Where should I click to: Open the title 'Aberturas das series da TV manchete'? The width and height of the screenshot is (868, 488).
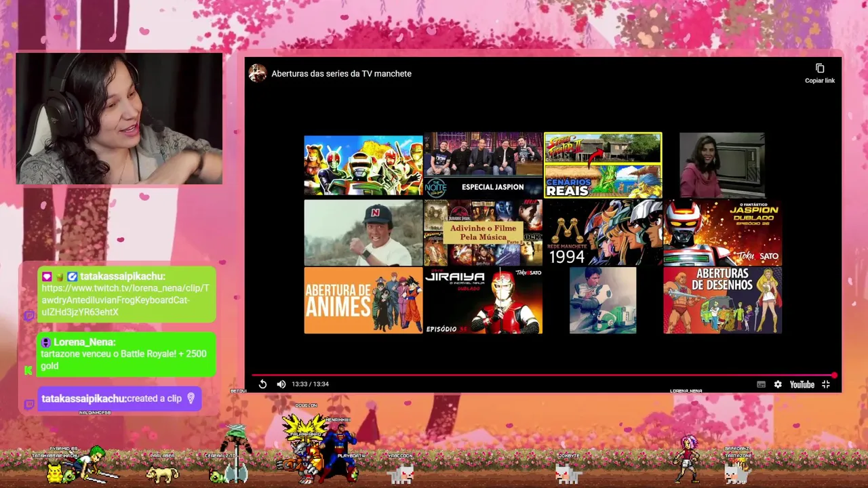coord(342,73)
